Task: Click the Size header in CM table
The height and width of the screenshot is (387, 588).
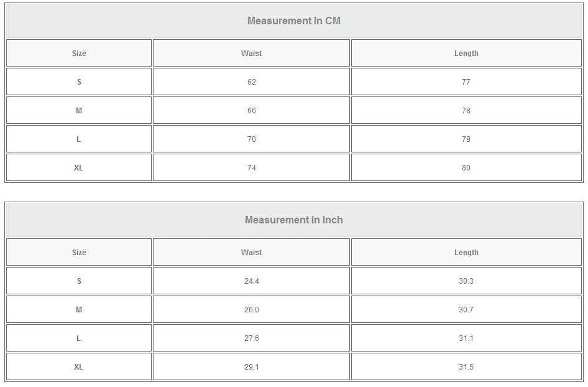Action: pyautogui.click(x=79, y=54)
